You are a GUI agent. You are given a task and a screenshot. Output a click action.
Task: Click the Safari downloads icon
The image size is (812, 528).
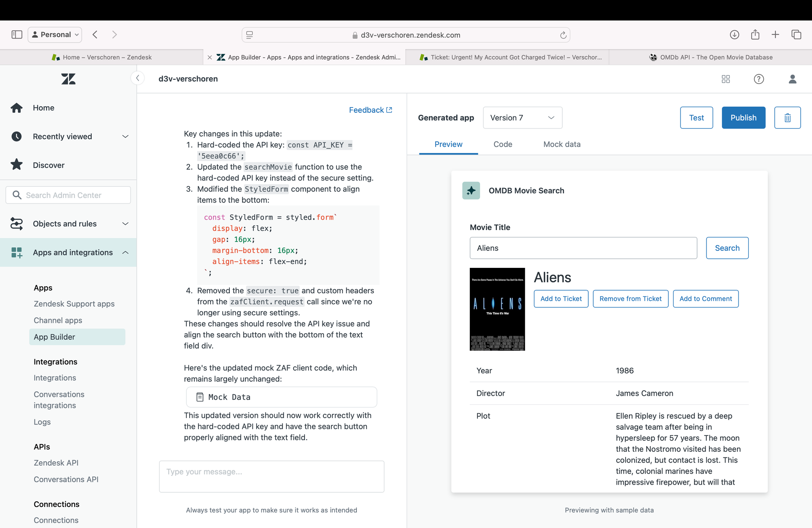[734, 35]
